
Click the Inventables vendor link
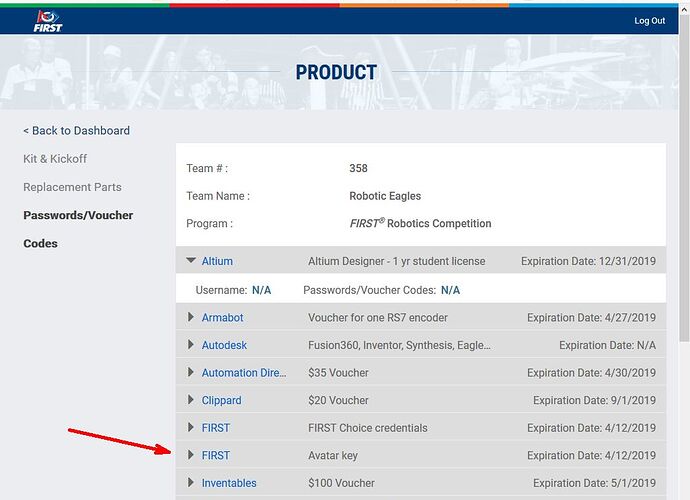click(x=229, y=483)
